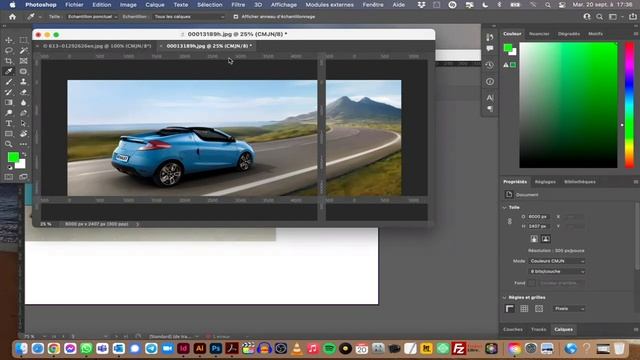Open the Character panel icon
This screenshot has height=360, width=640.
tap(490, 98)
